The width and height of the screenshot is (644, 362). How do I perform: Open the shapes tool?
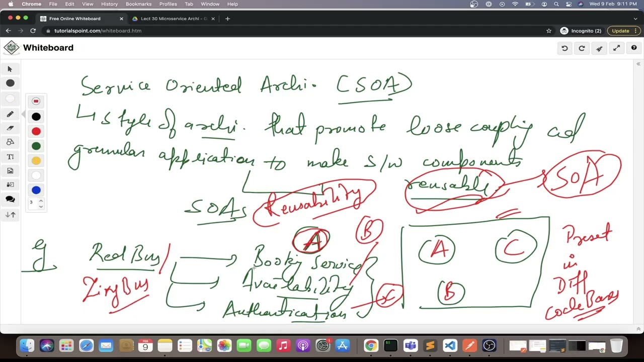[10, 142]
